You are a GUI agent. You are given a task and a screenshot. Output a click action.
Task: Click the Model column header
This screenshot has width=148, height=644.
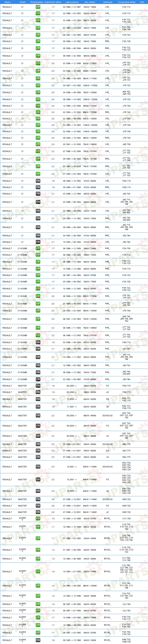[23, 2]
